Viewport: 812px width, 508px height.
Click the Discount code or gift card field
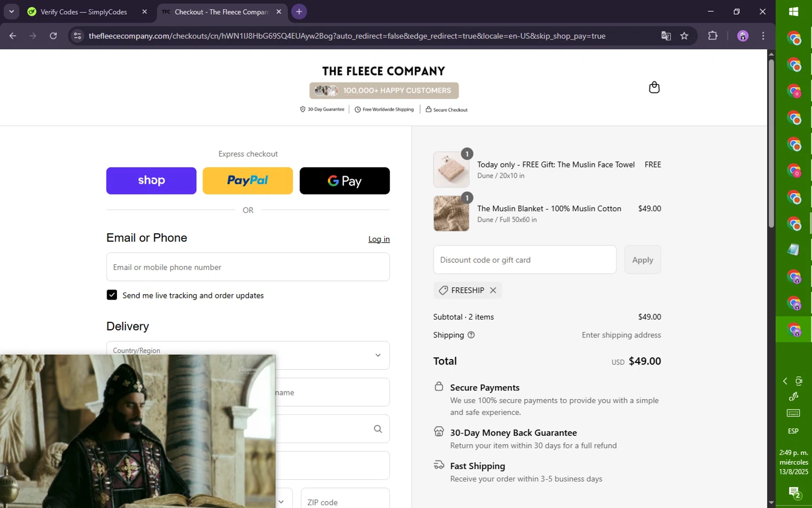(x=525, y=260)
